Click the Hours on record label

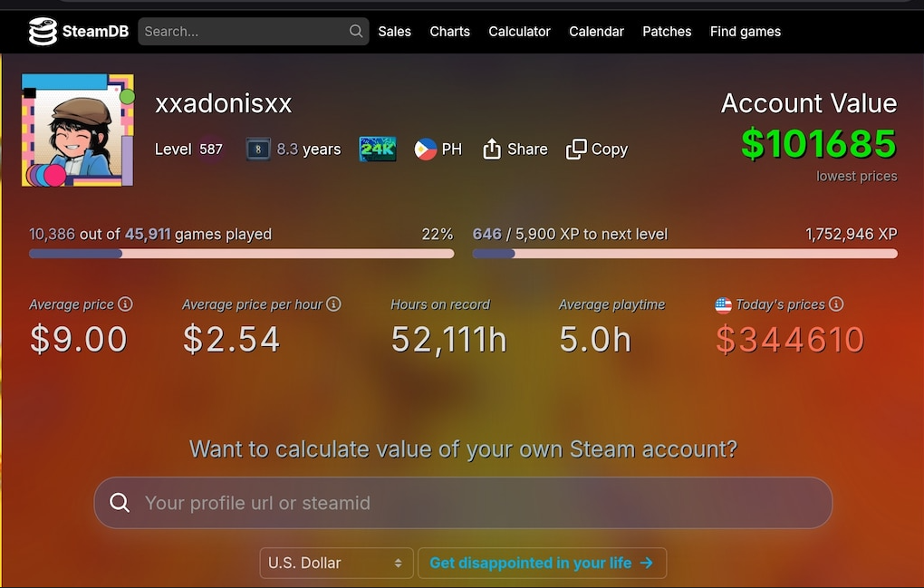point(440,304)
